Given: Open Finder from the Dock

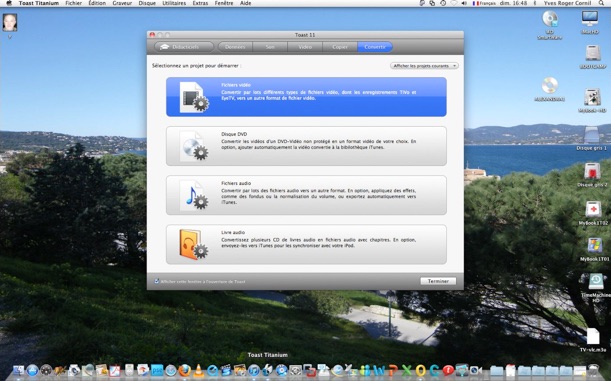Looking at the screenshot, I should (18, 370).
